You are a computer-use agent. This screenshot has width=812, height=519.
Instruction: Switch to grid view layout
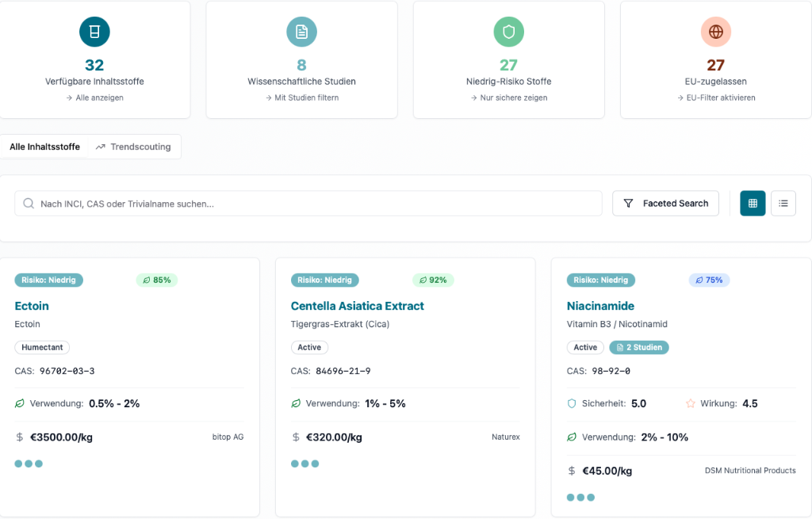(753, 204)
